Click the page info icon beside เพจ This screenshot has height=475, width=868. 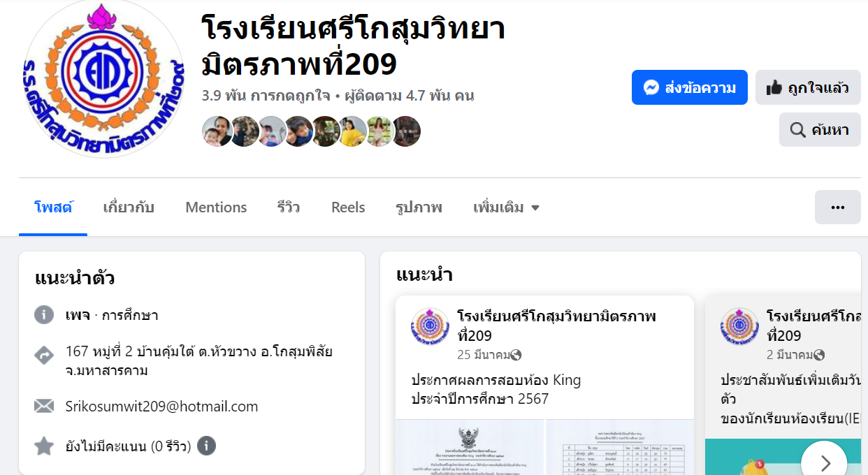click(44, 315)
